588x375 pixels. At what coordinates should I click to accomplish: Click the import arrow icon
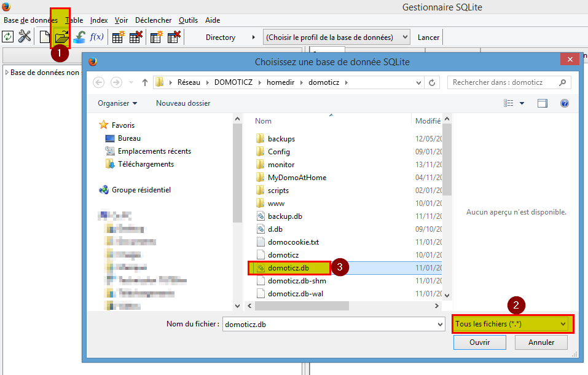79,37
